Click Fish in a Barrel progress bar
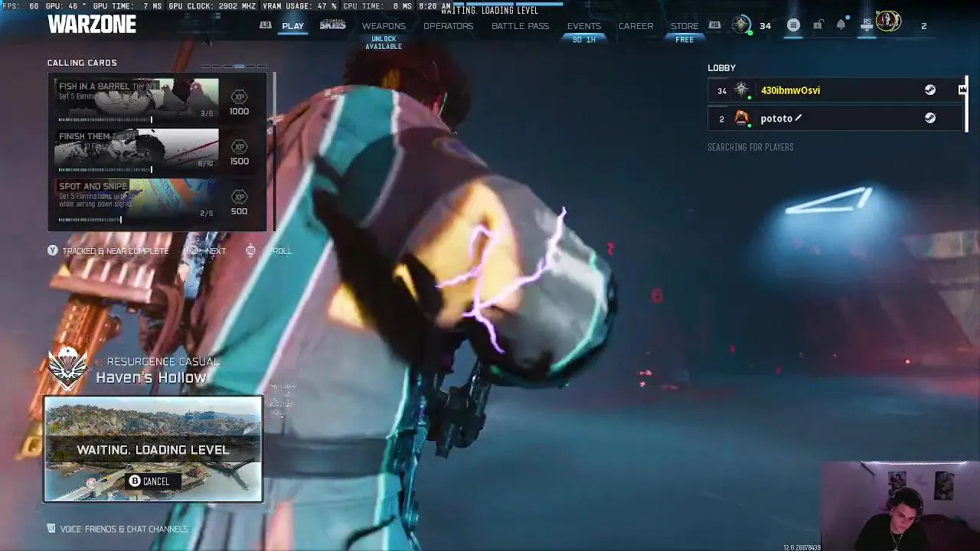This screenshot has width=980, height=551. [x=106, y=119]
